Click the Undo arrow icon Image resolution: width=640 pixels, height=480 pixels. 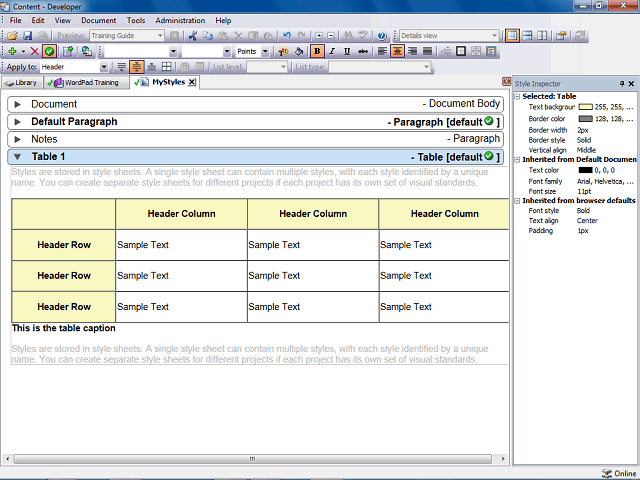pos(287,36)
